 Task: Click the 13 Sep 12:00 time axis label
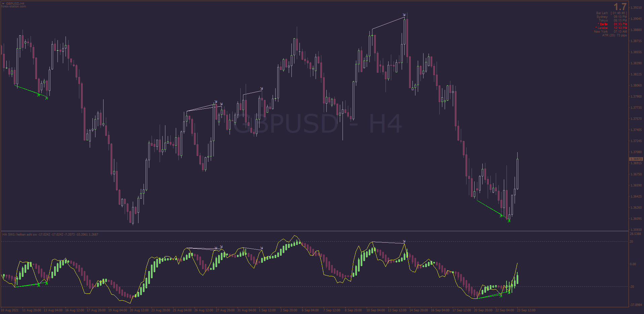[397, 310]
